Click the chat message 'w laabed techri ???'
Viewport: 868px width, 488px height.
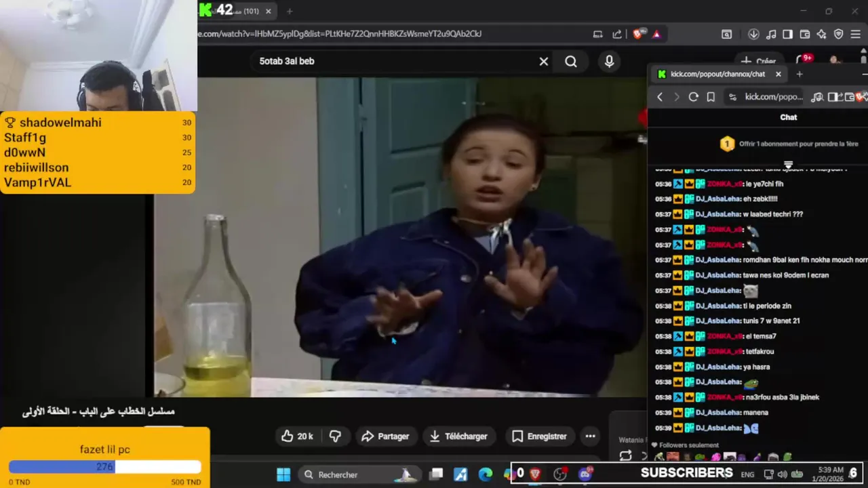pos(773,214)
